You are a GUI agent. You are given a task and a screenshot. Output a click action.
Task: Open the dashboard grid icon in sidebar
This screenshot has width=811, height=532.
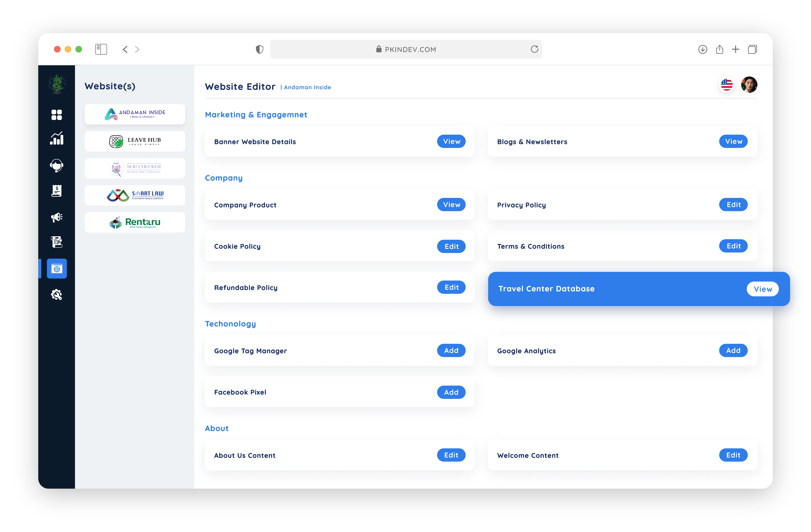(57, 115)
